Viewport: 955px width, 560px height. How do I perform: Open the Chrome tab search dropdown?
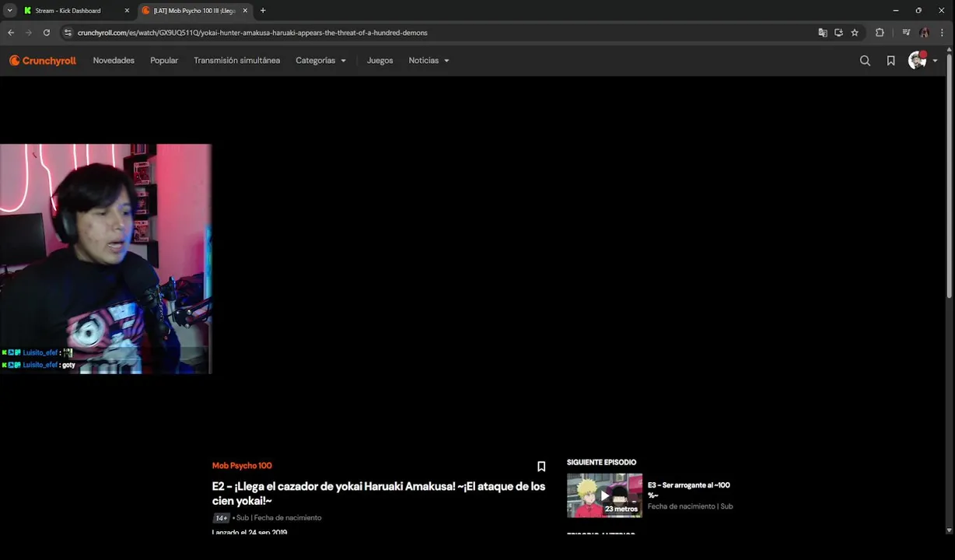pyautogui.click(x=9, y=11)
